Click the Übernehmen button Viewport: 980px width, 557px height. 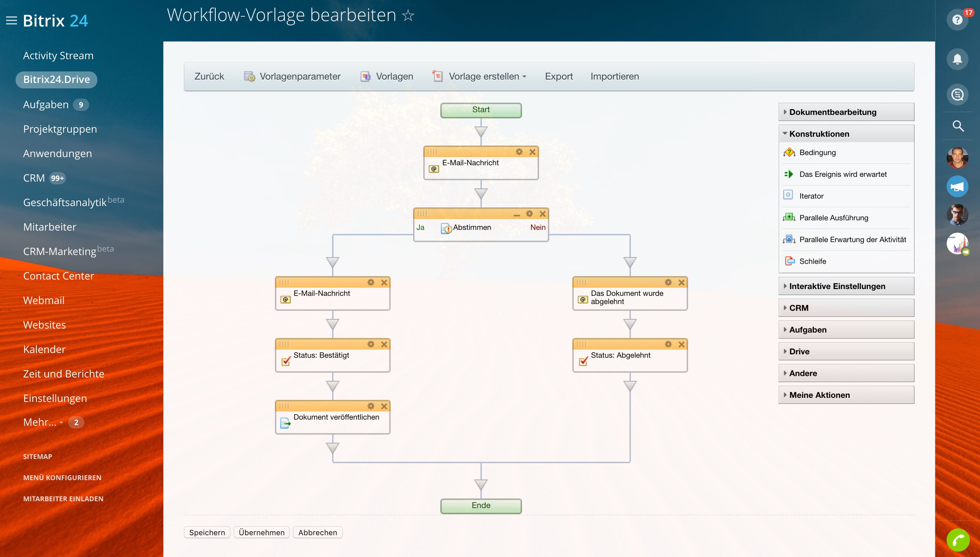(x=261, y=533)
